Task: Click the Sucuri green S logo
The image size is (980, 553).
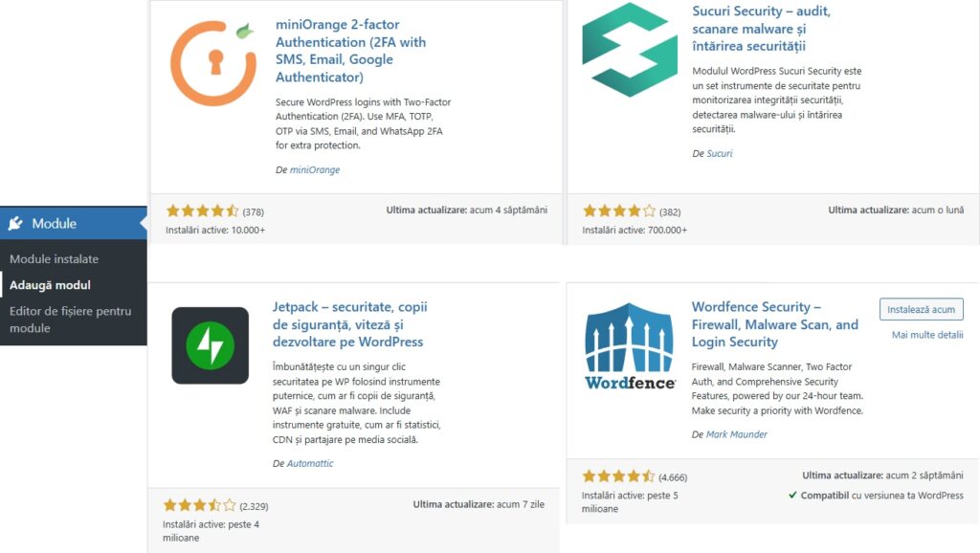Action: (x=630, y=50)
